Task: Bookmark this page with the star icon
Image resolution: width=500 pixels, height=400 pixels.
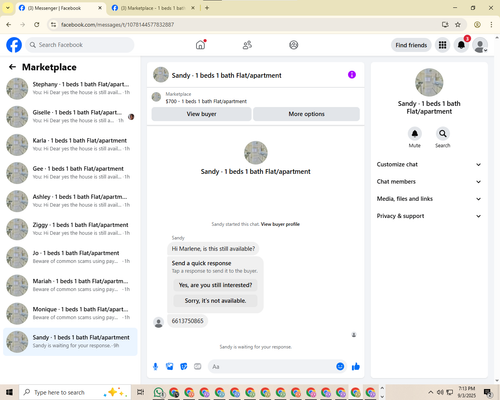Action: 458,24
